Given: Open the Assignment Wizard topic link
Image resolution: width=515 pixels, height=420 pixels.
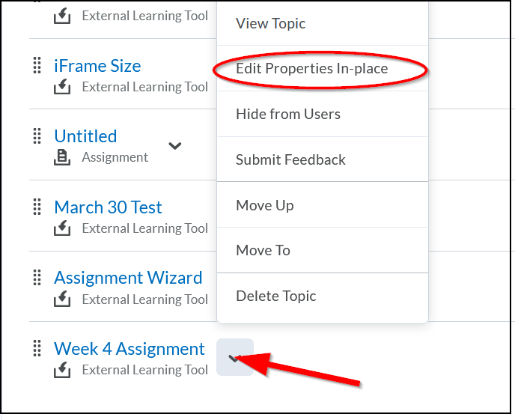Looking at the screenshot, I should [128, 278].
